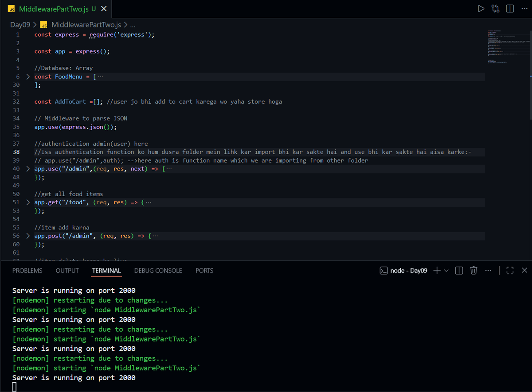532x392 pixels.
Task: Click '//item add karna' comment
Action: pos(62,228)
